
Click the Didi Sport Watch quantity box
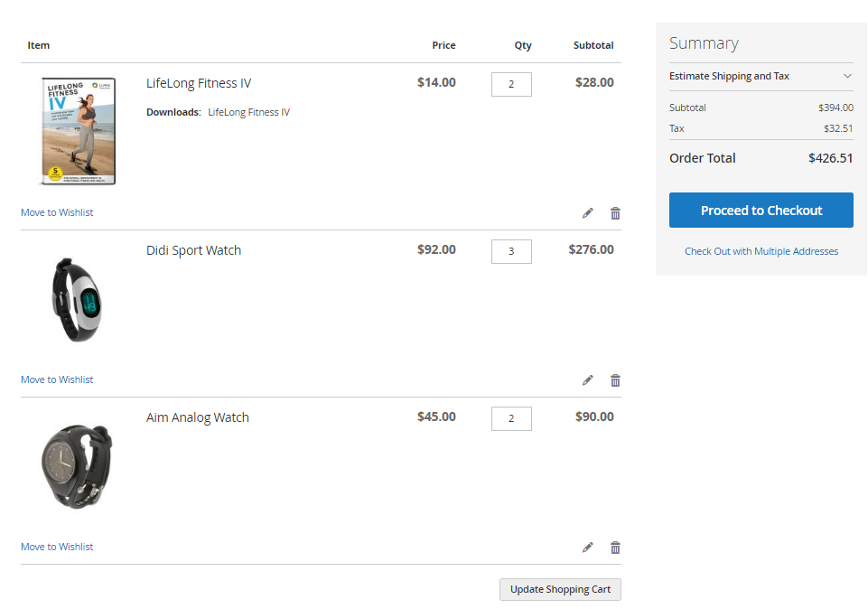coord(511,251)
